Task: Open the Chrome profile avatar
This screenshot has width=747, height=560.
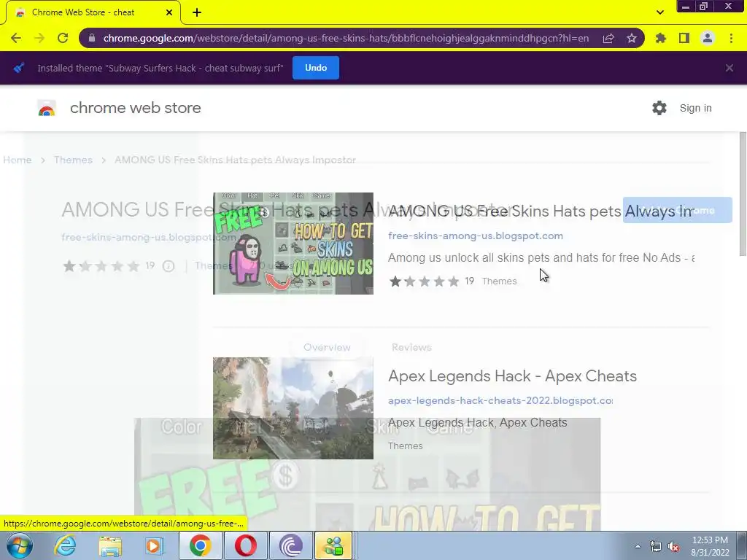Action: point(708,38)
